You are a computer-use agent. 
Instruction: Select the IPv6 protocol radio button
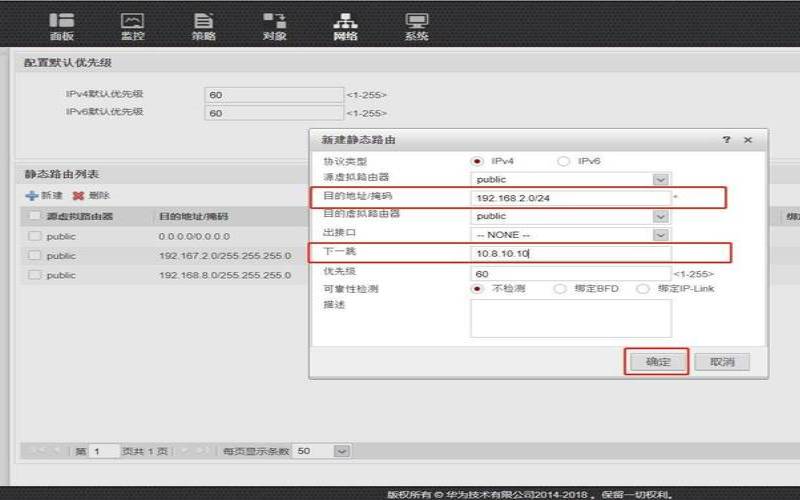pyautogui.click(x=563, y=161)
